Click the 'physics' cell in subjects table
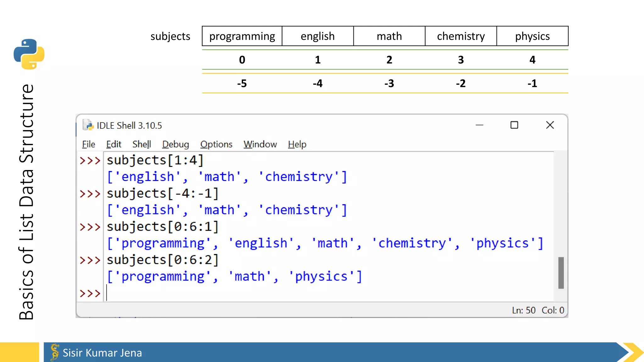This screenshot has width=644, height=362. (x=532, y=36)
